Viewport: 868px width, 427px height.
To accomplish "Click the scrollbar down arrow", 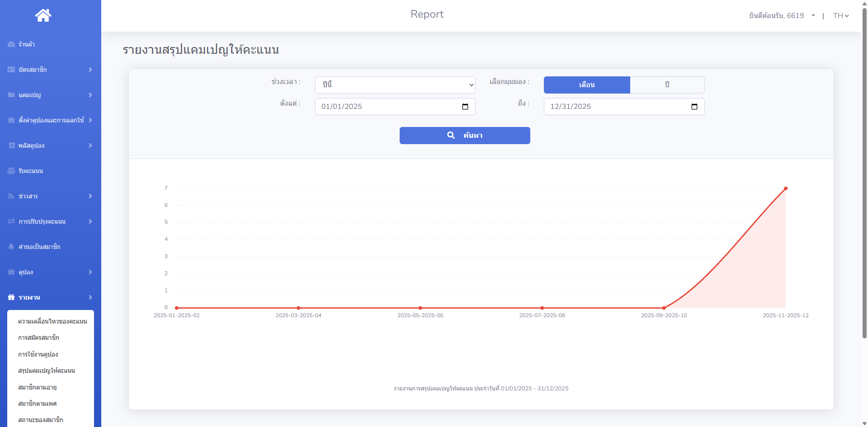I will pos(864,424).
